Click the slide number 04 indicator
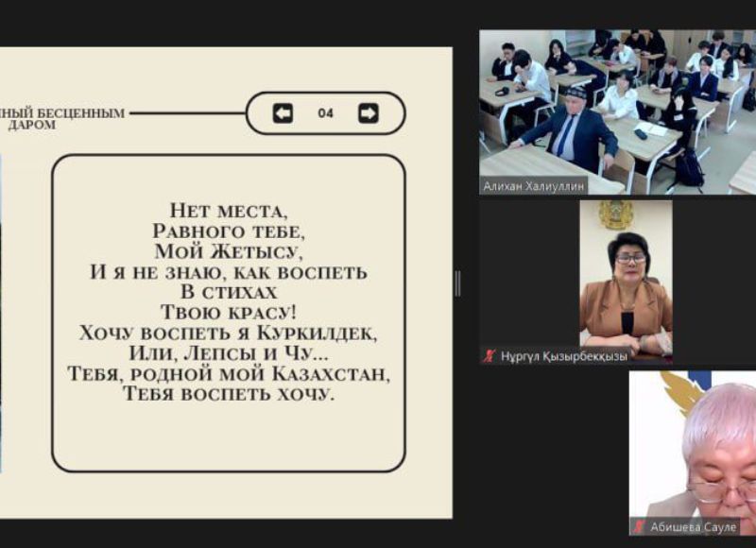 click(x=325, y=113)
